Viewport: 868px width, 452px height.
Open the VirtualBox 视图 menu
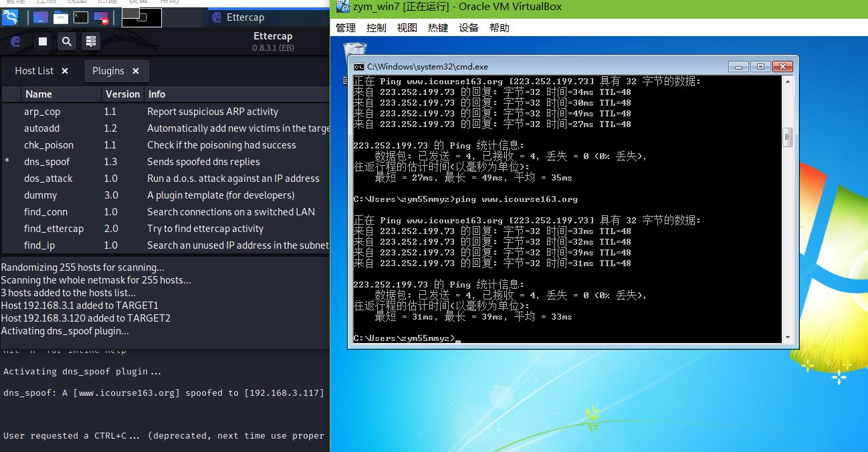[x=407, y=27]
